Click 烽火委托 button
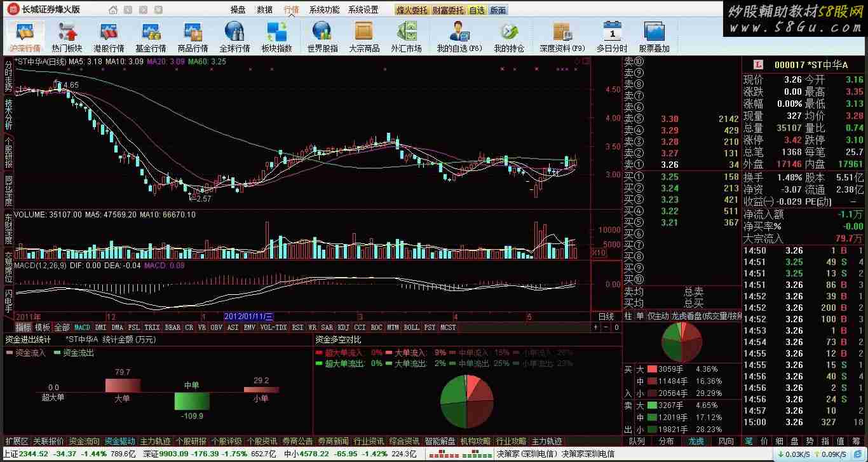 coord(412,10)
